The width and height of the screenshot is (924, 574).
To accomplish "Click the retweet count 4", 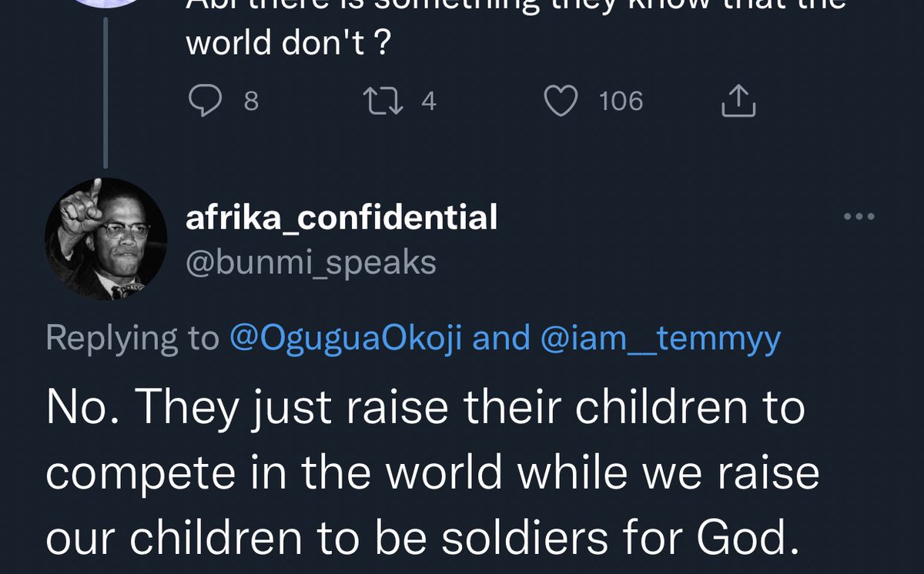I will tap(429, 102).
